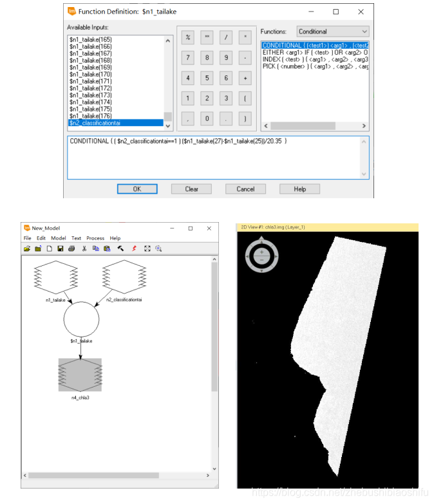
Task: Pan right with the viewer navigation ring arrow
Action: click(x=276, y=256)
